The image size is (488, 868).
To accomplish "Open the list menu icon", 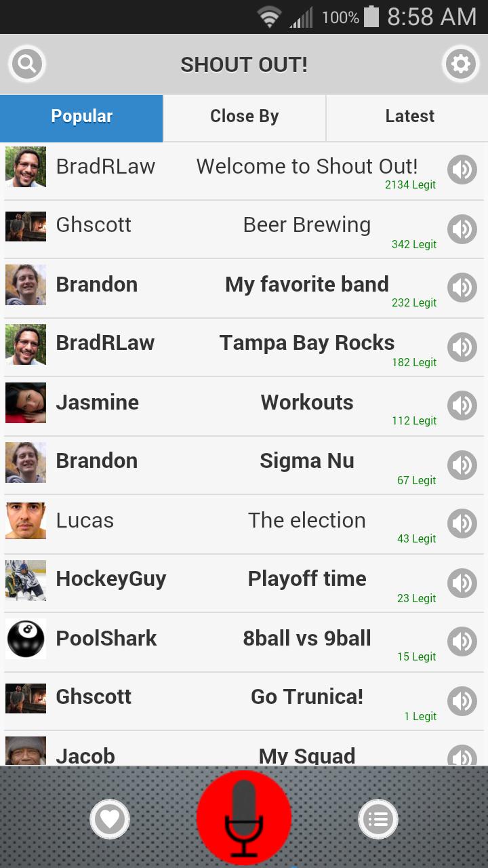I will click(x=378, y=819).
